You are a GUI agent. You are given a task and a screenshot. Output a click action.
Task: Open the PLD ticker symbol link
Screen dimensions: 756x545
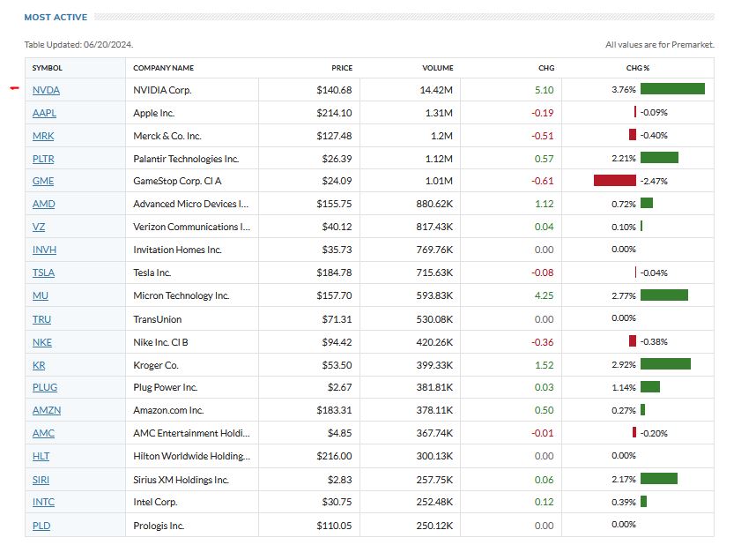pos(41,526)
